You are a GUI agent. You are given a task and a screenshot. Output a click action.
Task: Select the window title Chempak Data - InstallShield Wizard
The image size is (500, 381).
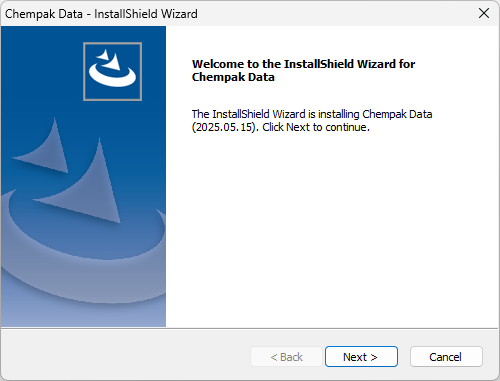[x=101, y=14]
